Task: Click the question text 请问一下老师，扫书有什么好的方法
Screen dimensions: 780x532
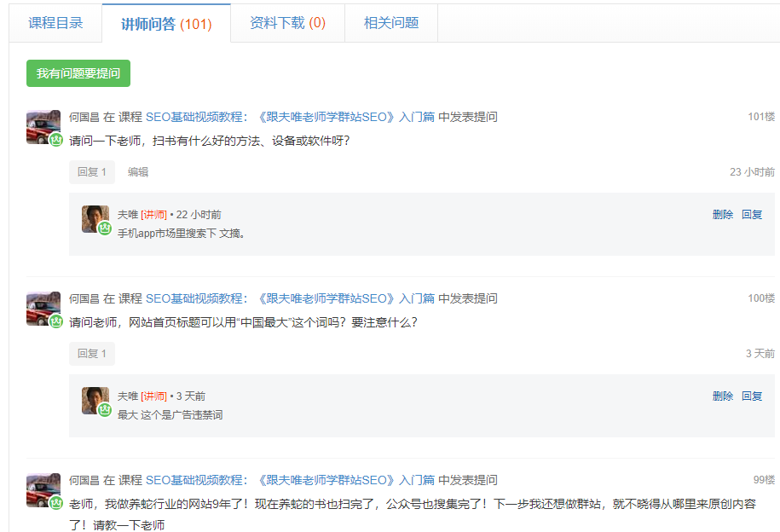Action: tap(210, 141)
